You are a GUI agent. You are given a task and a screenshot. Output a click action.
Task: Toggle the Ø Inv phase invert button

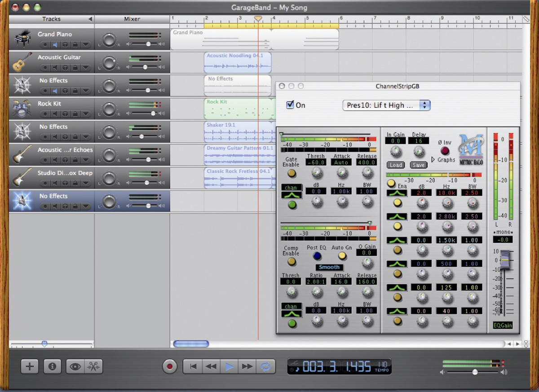445,151
